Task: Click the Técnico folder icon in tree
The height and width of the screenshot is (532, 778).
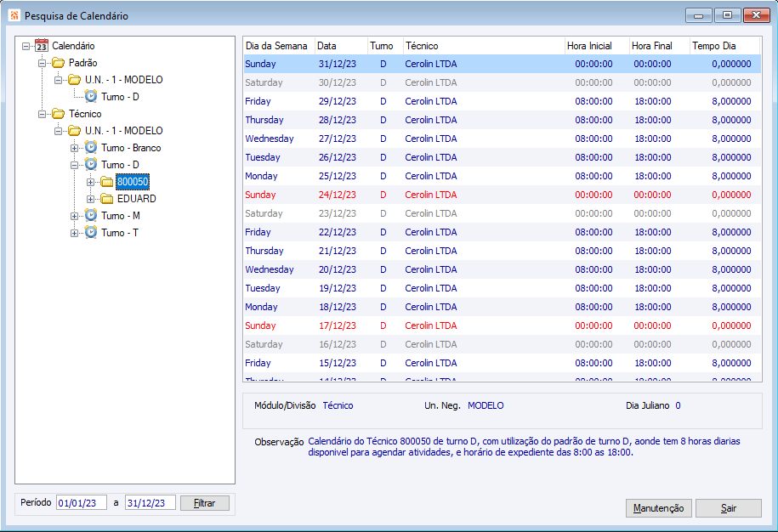Action: 59,114
